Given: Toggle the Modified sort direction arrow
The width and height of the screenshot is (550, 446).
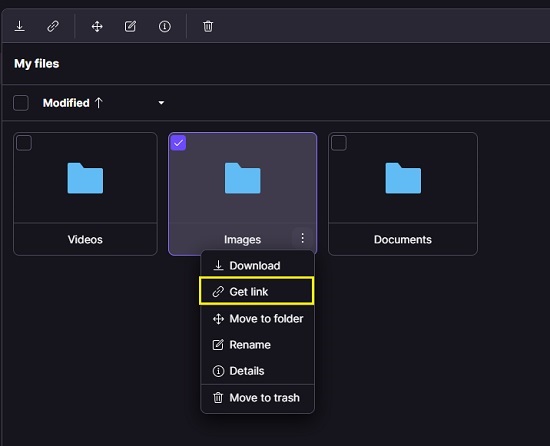Looking at the screenshot, I should [x=99, y=103].
